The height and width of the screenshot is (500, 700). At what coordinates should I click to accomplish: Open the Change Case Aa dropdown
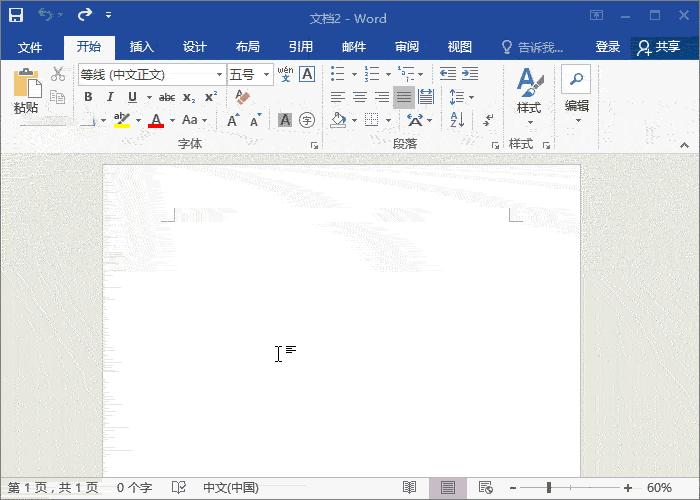[195, 120]
